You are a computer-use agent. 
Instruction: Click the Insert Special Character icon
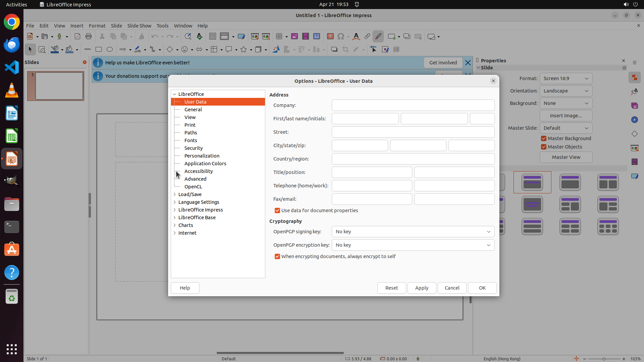click(x=341, y=37)
